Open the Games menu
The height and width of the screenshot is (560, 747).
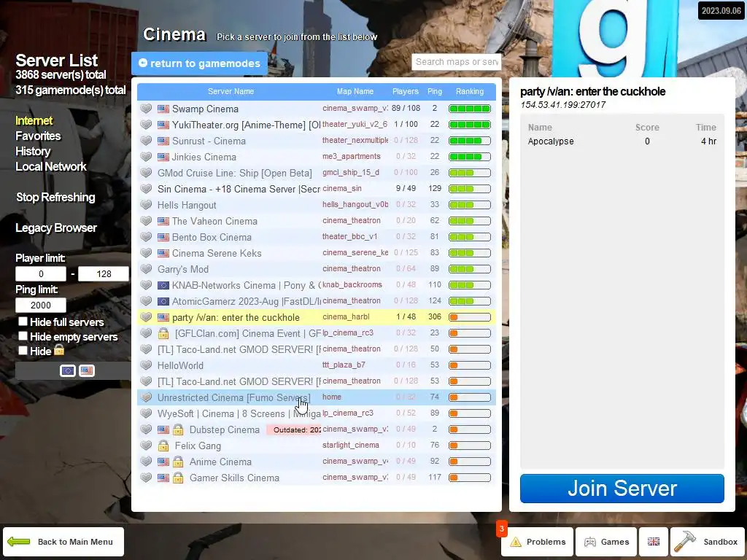click(x=606, y=542)
